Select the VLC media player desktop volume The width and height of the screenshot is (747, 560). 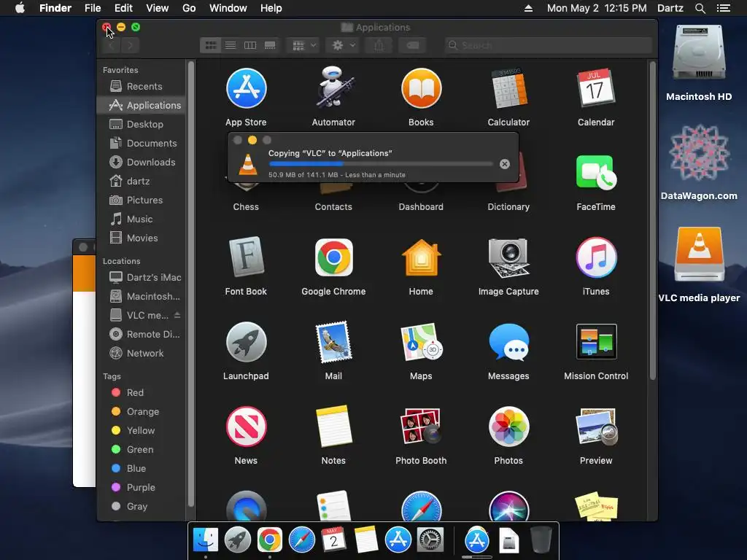coord(698,254)
